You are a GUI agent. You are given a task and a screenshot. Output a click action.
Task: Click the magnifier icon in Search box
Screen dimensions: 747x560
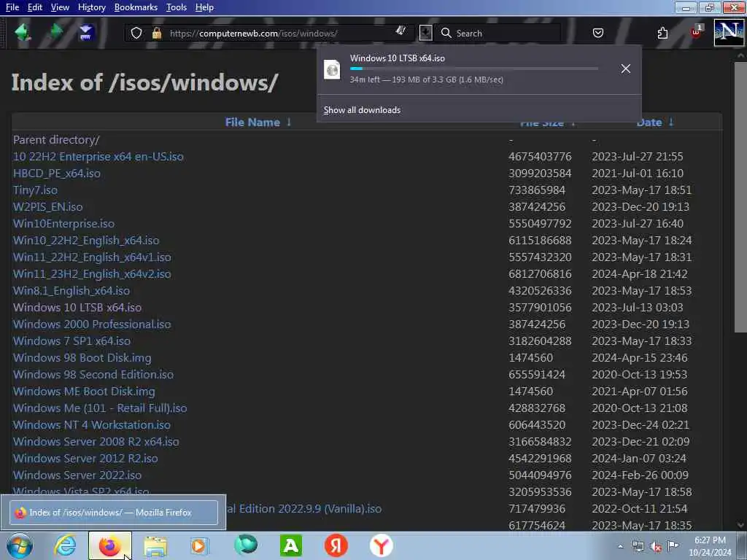[x=446, y=33]
